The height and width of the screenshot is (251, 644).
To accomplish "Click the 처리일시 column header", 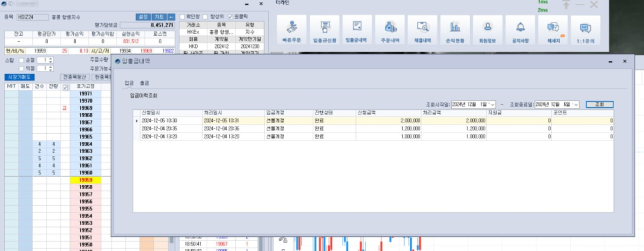I will pyautogui.click(x=233, y=113).
